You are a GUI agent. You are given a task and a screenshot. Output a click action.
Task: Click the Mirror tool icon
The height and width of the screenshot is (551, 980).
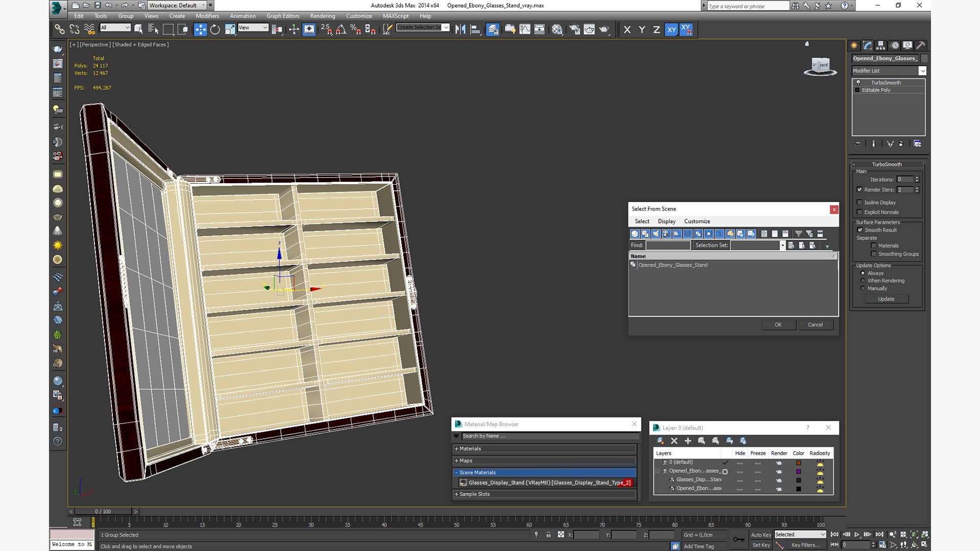pos(460,30)
